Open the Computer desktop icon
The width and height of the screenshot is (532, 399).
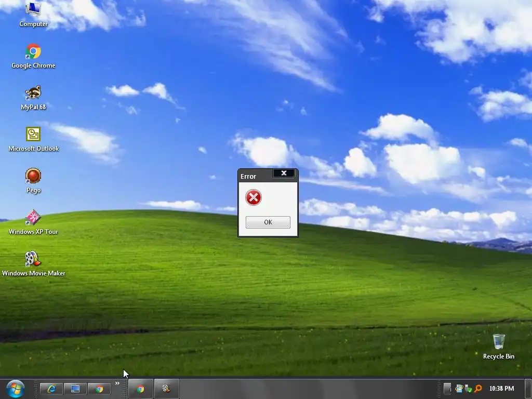[x=33, y=14]
